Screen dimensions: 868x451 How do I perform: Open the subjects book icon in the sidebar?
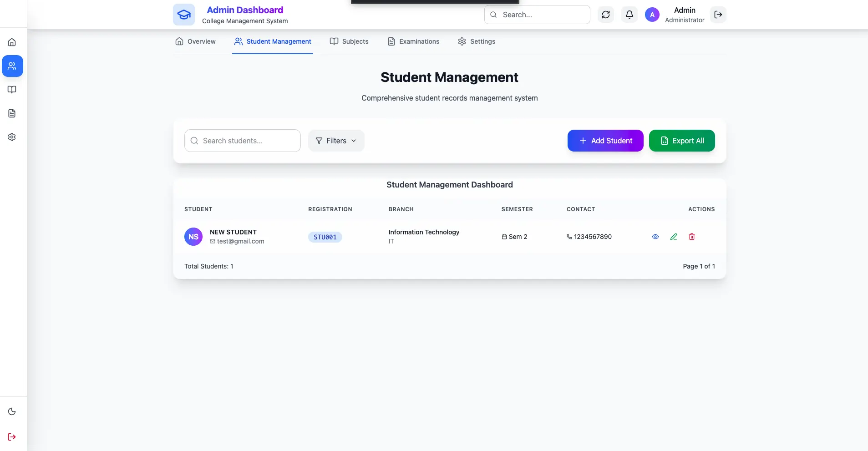click(x=12, y=90)
